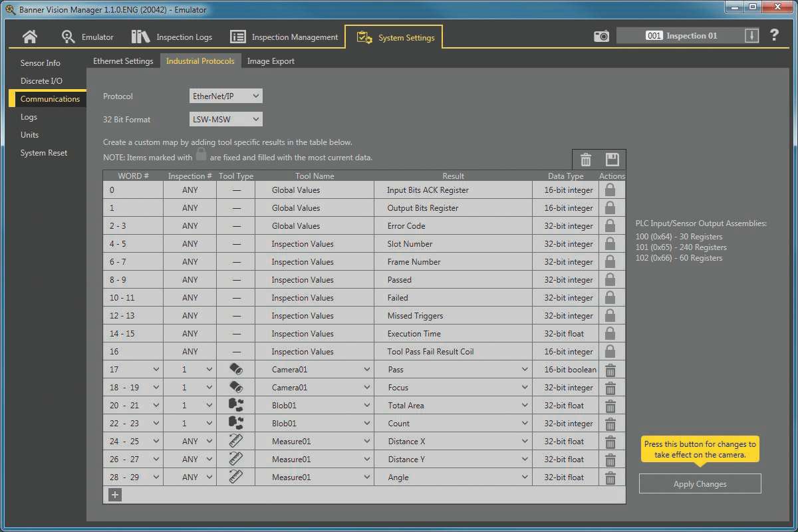
Task: Click the save icon above the register table
Action: (613, 159)
